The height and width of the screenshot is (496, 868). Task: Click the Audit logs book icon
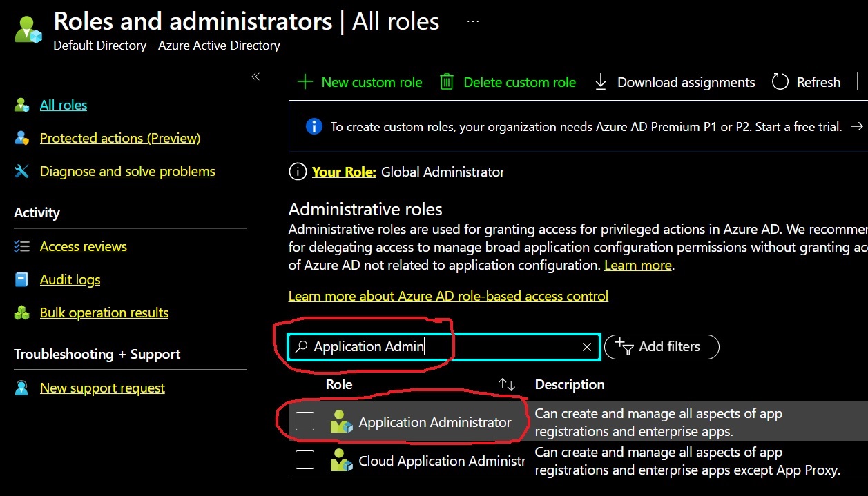[22, 279]
